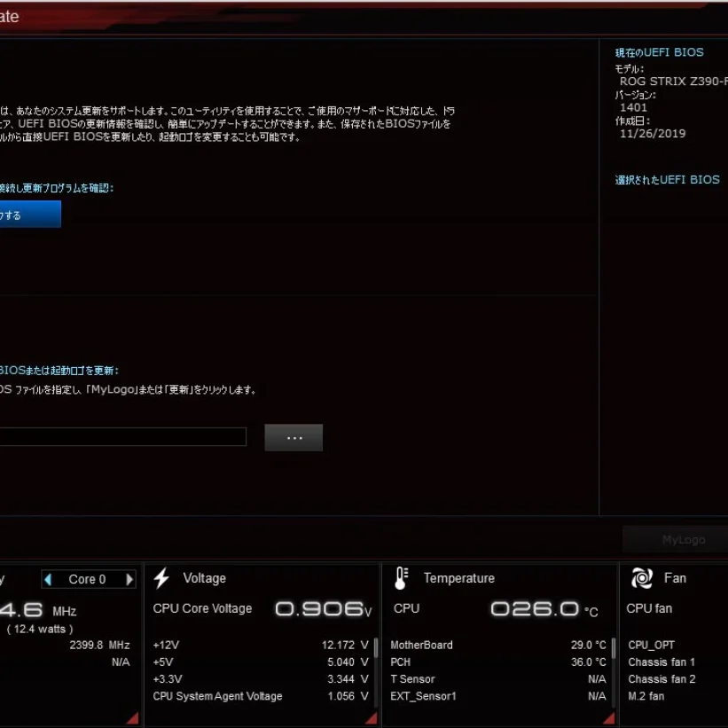
Task: Open the BIOS file browse button with three dots
Action: [294, 437]
